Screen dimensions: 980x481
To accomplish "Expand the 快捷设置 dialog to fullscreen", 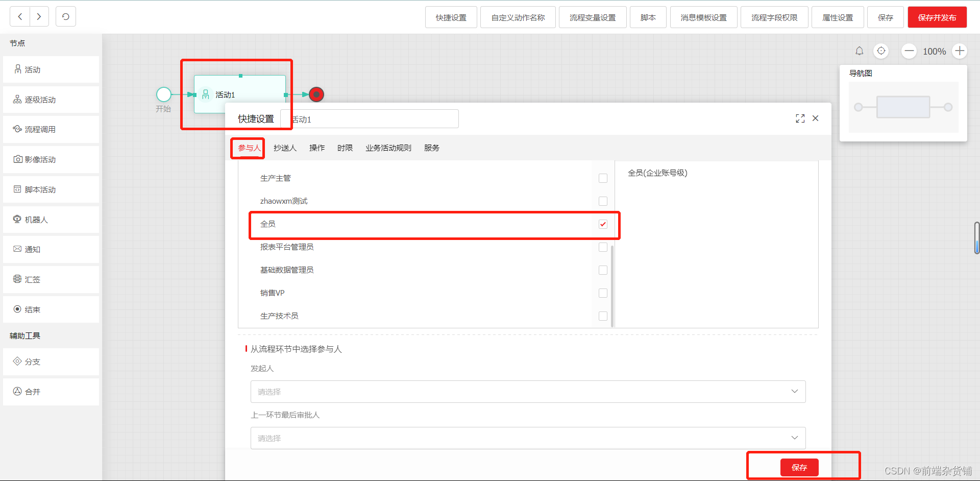I will [x=800, y=118].
